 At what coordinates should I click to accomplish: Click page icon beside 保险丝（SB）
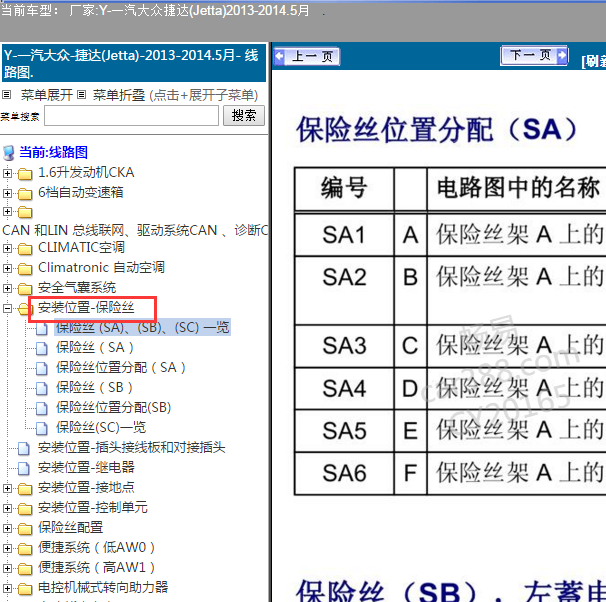pyautogui.click(x=42, y=389)
